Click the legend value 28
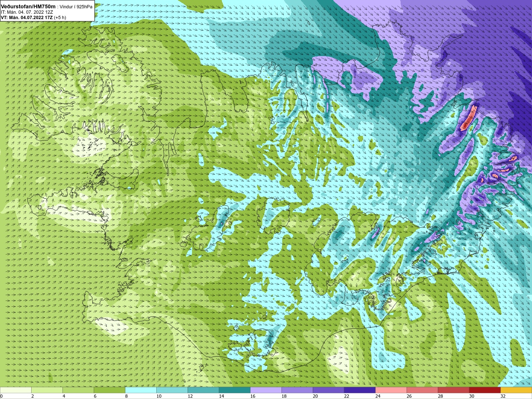532x399 pixels. (440, 396)
